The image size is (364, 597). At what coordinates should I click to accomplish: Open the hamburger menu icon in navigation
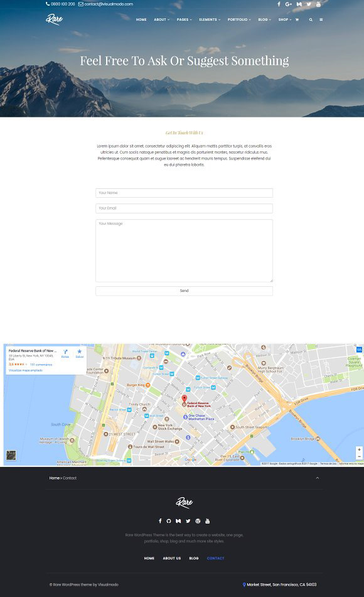pos(321,19)
